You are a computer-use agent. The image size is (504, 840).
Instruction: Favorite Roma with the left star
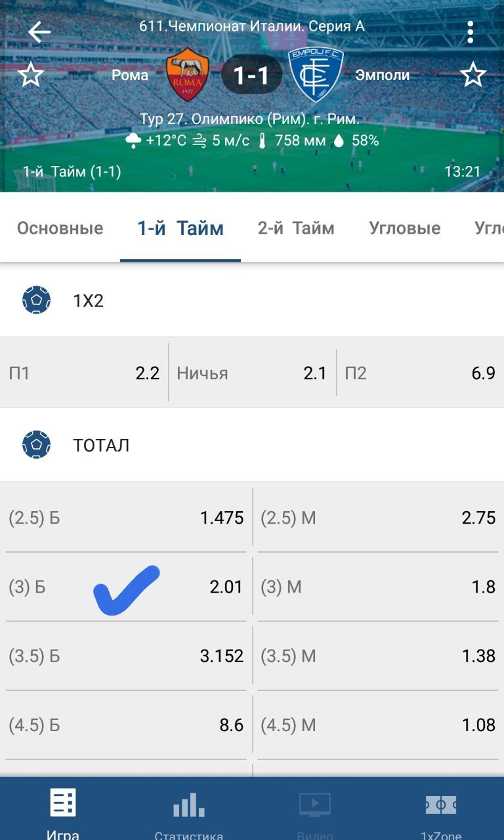[x=30, y=75]
